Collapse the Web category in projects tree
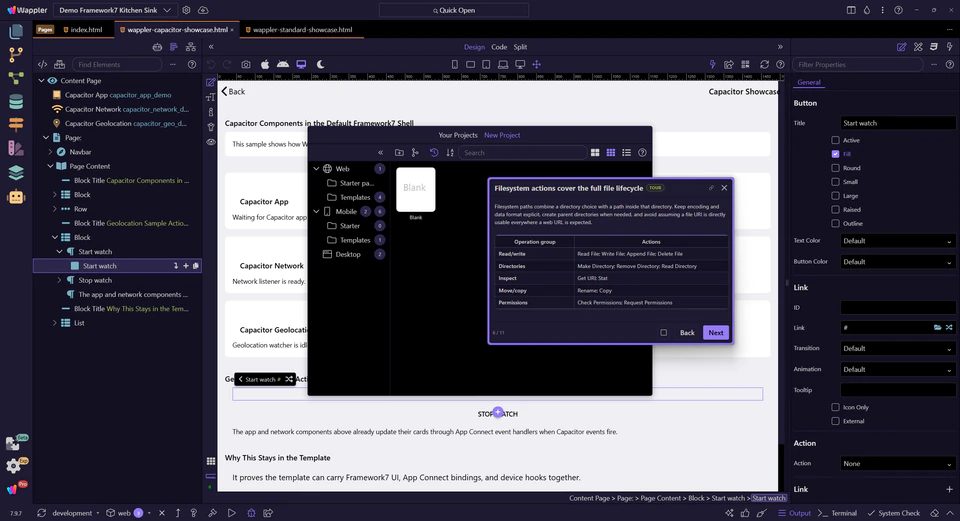 pyautogui.click(x=317, y=169)
